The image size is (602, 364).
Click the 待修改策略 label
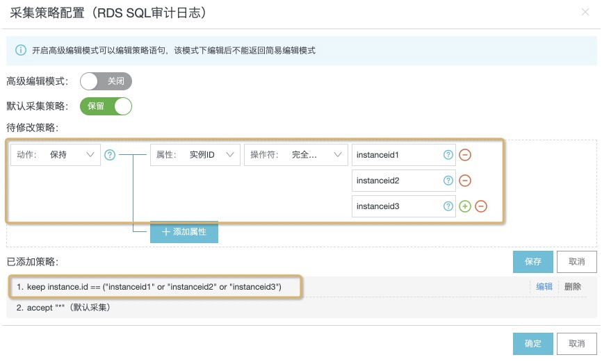coord(33,128)
